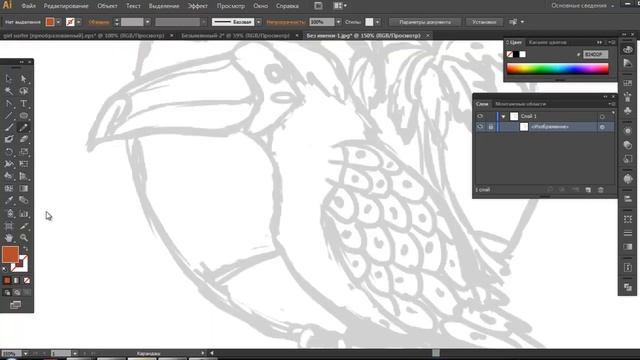The height and width of the screenshot is (360, 640).
Task: Open the Файл menu
Action: (x=28, y=6)
